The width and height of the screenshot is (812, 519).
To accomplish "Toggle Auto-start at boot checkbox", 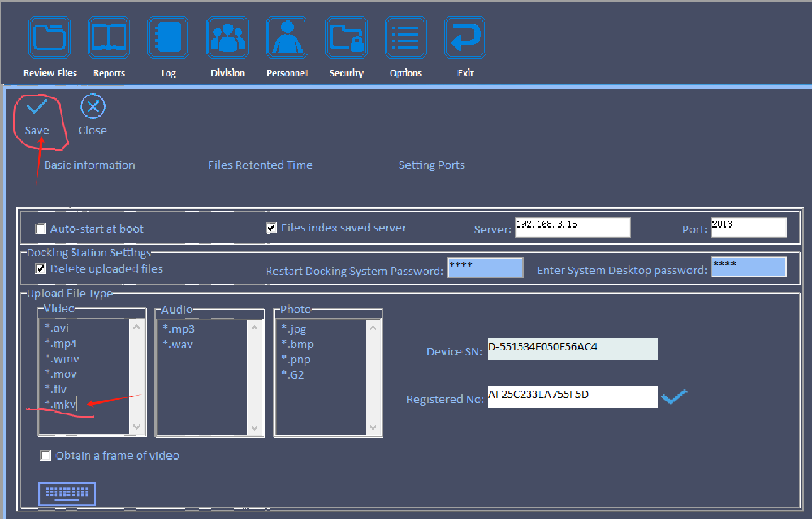I will pos(41,229).
